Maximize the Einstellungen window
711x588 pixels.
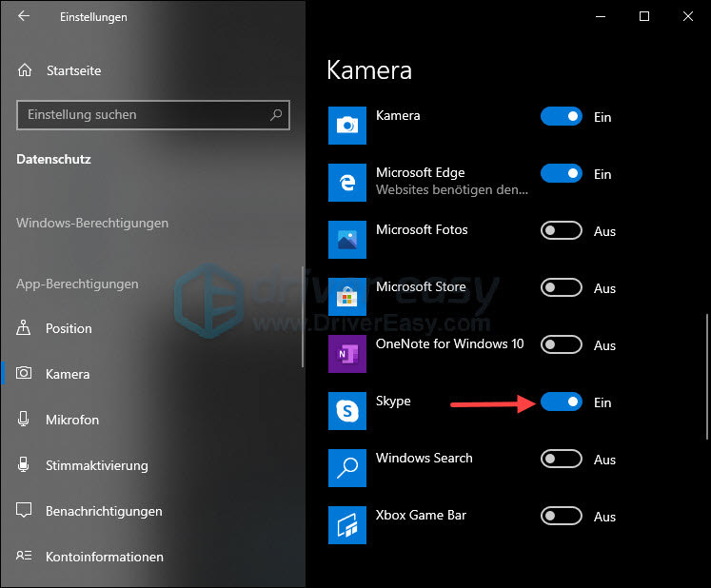[x=644, y=16]
